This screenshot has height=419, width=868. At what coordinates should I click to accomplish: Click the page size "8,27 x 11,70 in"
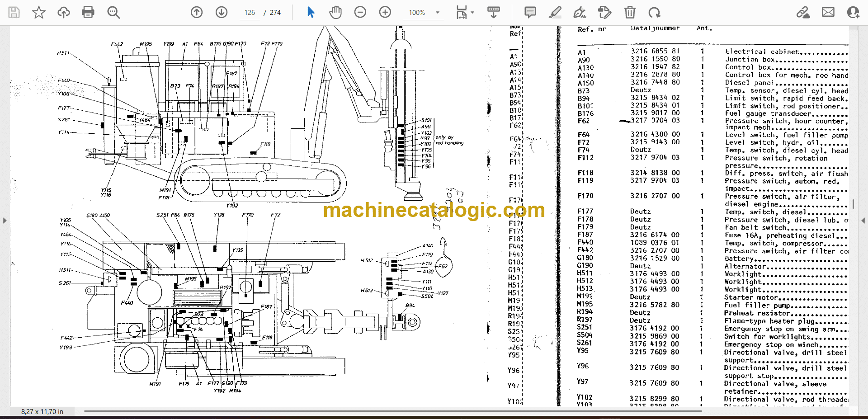pos(42,411)
